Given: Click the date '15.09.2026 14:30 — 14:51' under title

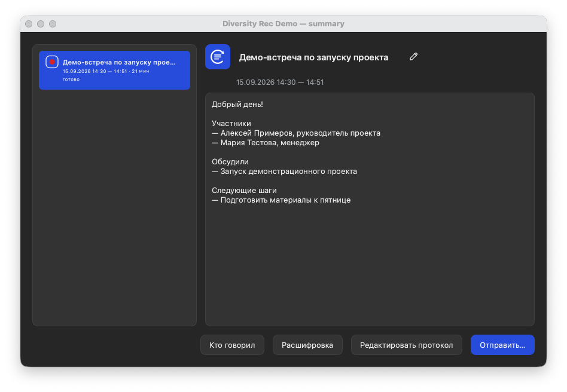Looking at the screenshot, I should [280, 82].
